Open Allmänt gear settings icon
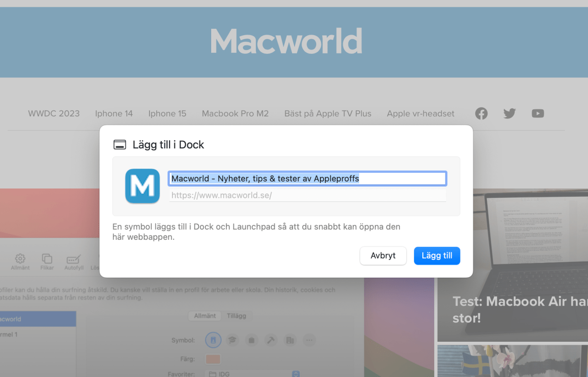 pyautogui.click(x=20, y=260)
